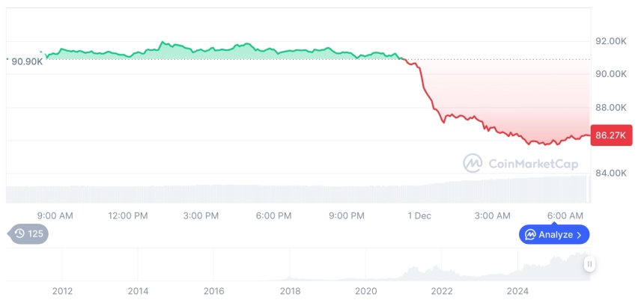The image size is (644, 300).
Task: Click the chat icon in the Analyze button
Action: (x=530, y=235)
